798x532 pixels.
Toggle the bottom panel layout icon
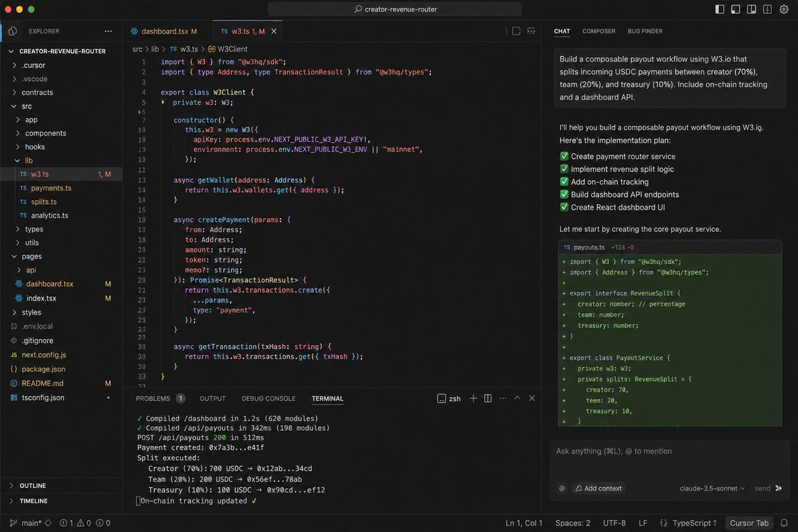[735, 9]
